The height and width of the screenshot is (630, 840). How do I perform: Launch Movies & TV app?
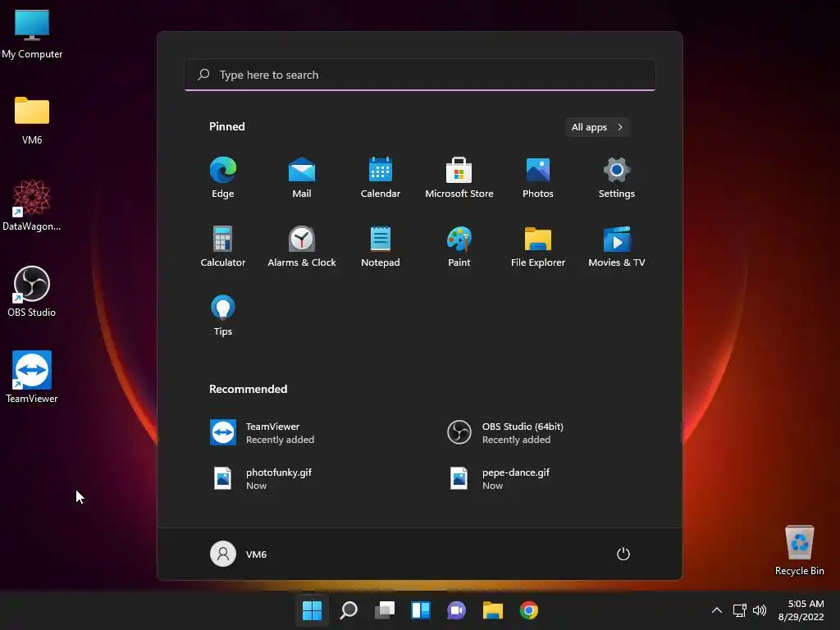point(617,246)
